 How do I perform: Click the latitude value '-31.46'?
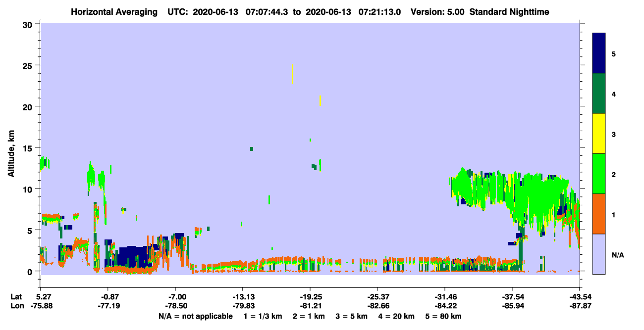tap(444, 297)
